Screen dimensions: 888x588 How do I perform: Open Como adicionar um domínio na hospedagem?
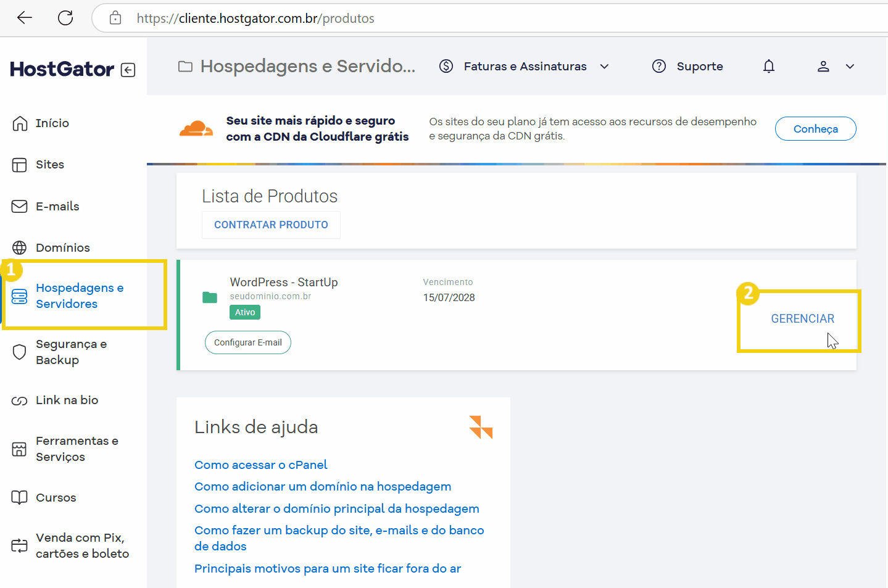point(323,486)
